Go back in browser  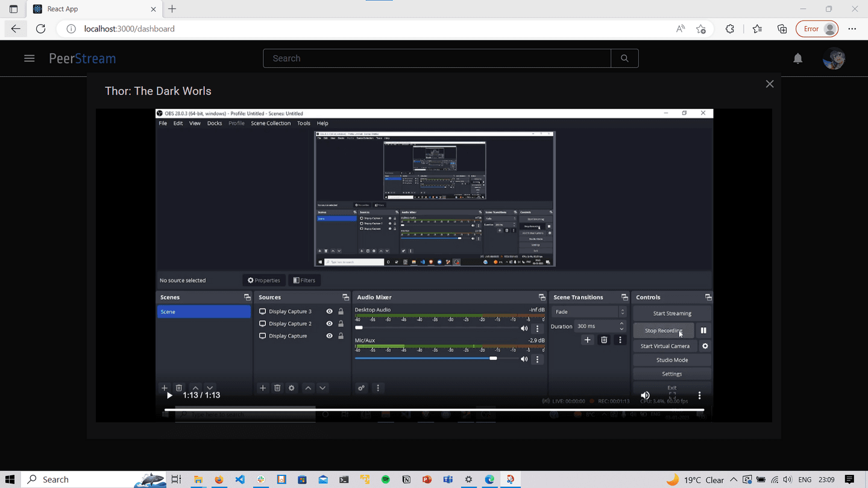pyautogui.click(x=16, y=28)
